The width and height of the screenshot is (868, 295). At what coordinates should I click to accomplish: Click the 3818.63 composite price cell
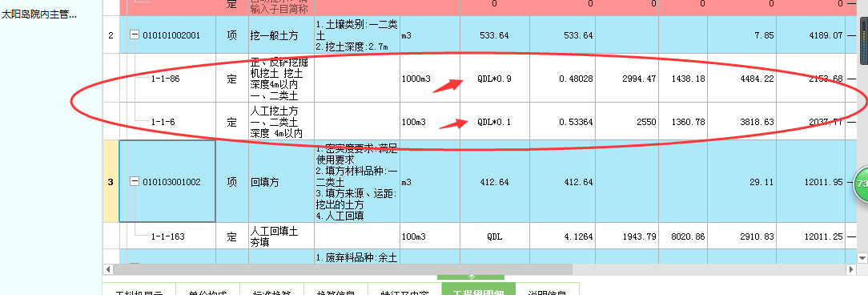[x=741, y=122]
